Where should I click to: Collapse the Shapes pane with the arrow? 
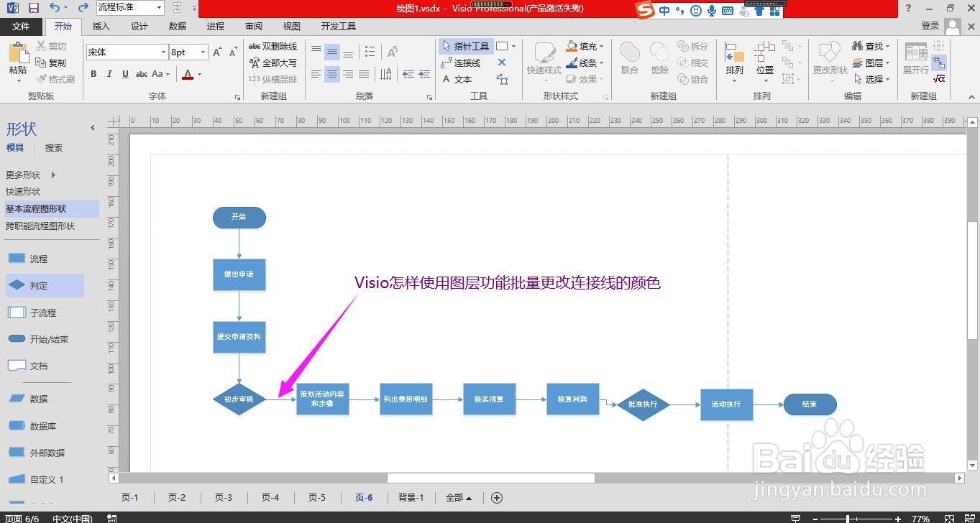(x=92, y=128)
